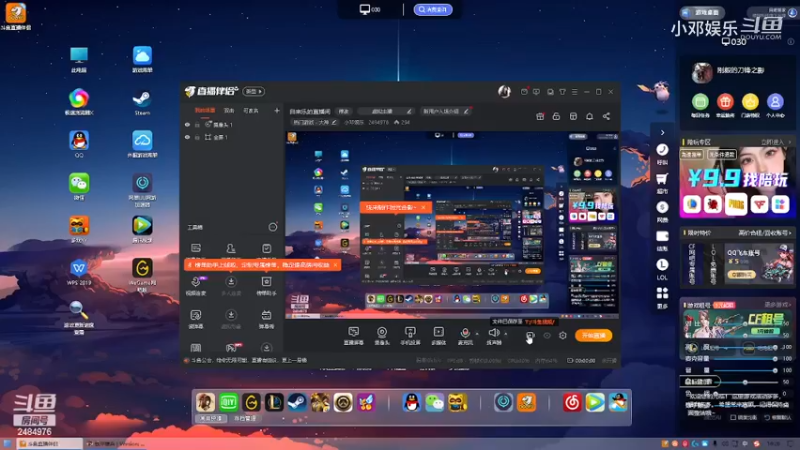Open shopping cart in right sidebar

(x=662, y=183)
